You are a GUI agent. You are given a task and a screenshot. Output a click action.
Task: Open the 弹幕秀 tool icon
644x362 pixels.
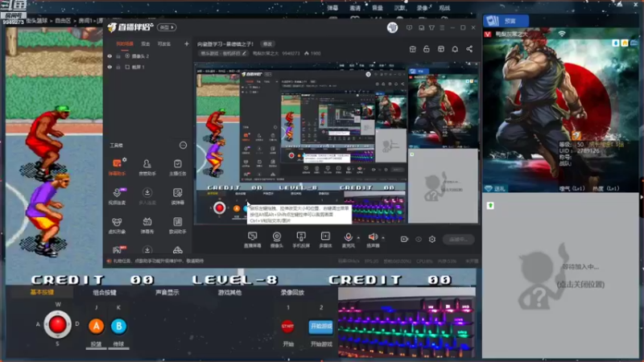tap(147, 225)
